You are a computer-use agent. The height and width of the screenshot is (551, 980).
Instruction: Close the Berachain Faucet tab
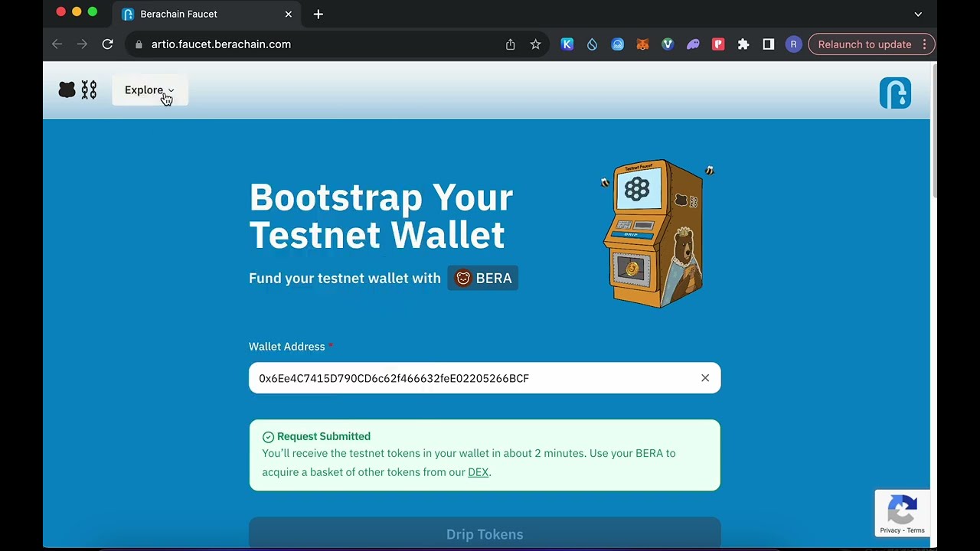pyautogui.click(x=289, y=14)
